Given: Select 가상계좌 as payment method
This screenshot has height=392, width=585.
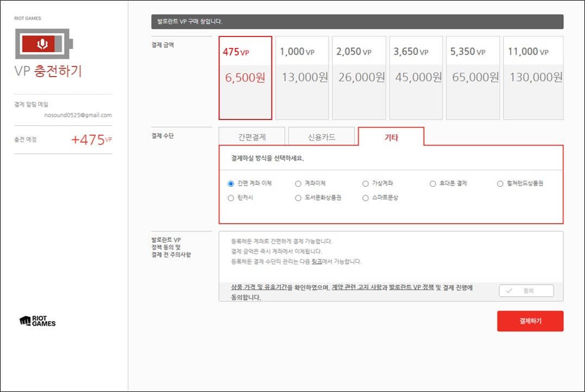Looking at the screenshot, I should (366, 184).
